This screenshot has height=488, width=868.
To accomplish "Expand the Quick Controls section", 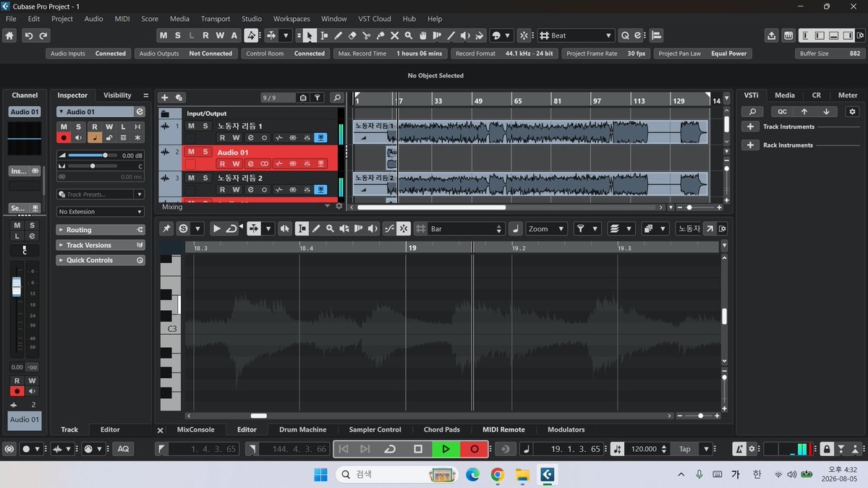I will pos(101,260).
